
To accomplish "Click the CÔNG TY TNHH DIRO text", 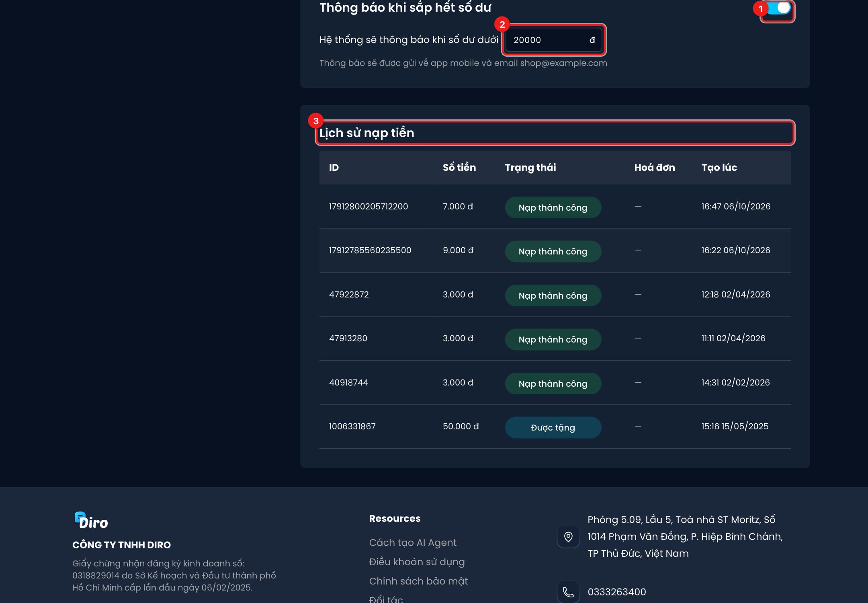I will (121, 545).
